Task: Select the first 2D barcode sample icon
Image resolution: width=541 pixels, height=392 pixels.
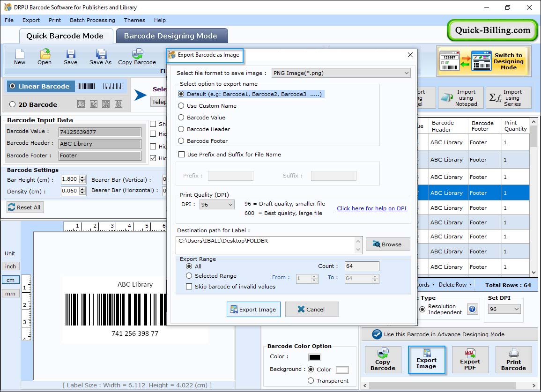Action: tap(81, 104)
